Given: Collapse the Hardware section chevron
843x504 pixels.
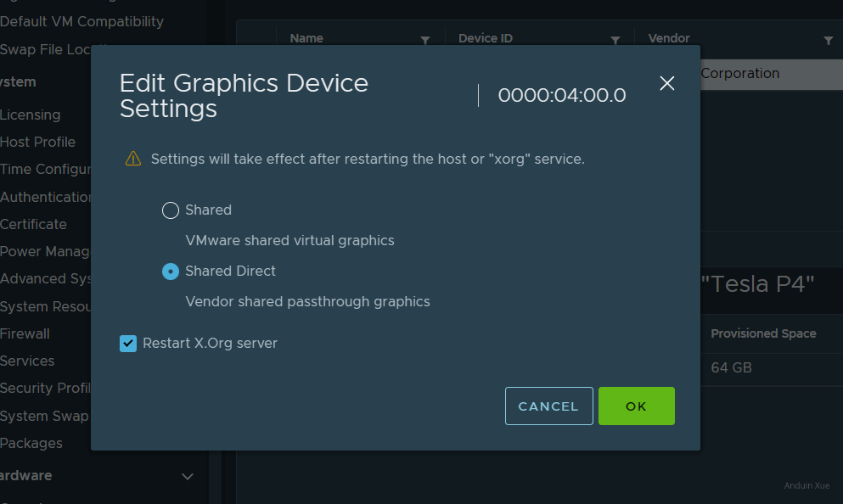Looking at the screenshot, I should 188,476.
